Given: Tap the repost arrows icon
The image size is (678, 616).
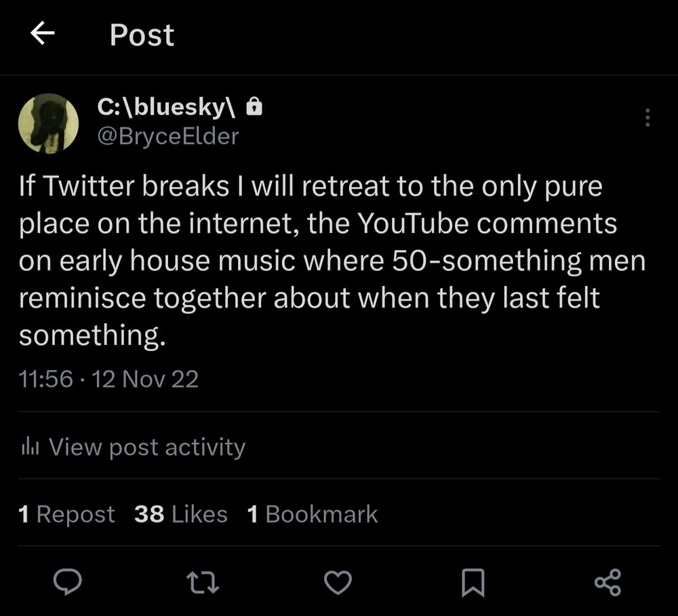Looking at the screenshot, I should tap(203, 581).
